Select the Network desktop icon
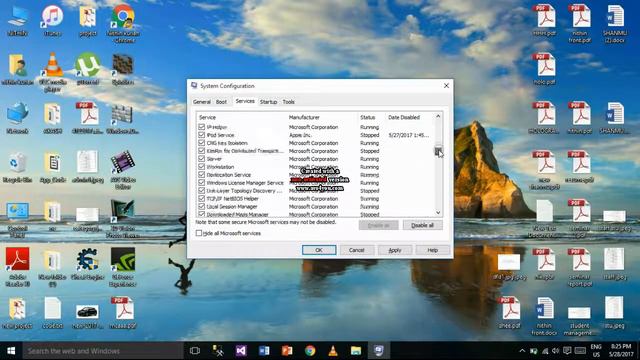 pyautogui.click(x=17, y=118)
